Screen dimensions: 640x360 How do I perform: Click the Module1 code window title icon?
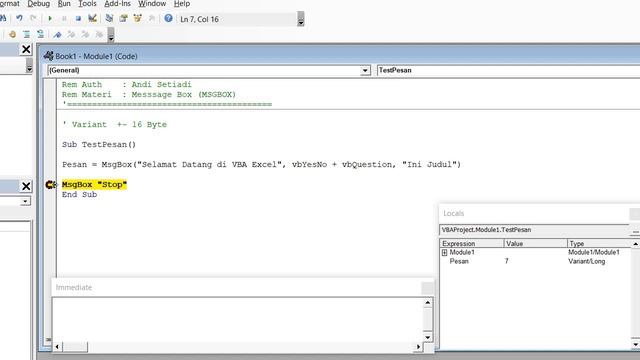click(49, 56)
